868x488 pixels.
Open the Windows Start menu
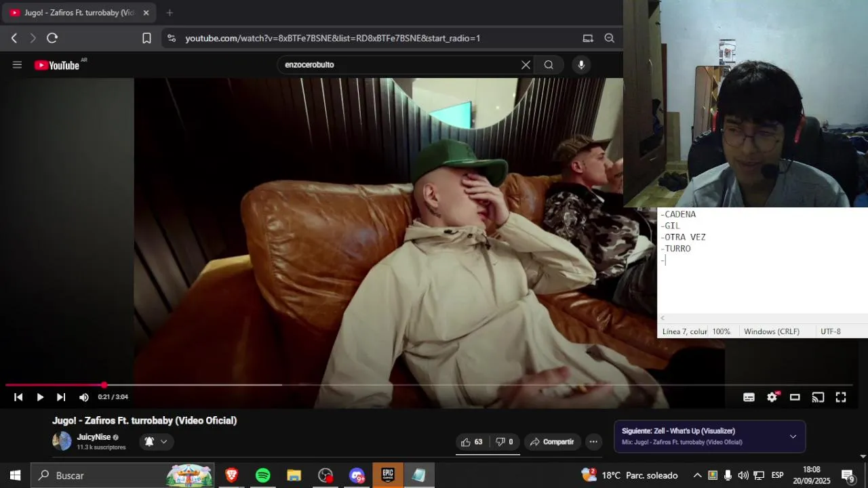tap(15, 476)
